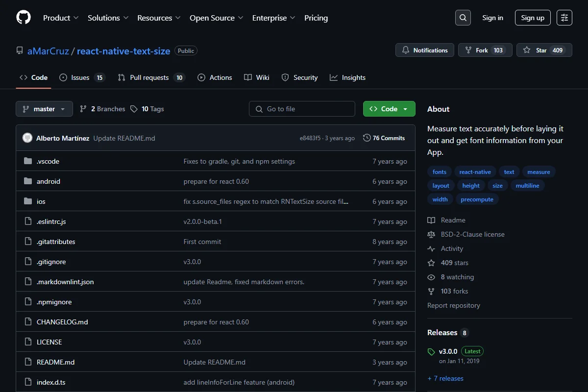Open commit history clock icon
Screen dimensions: 588x392
367,138
